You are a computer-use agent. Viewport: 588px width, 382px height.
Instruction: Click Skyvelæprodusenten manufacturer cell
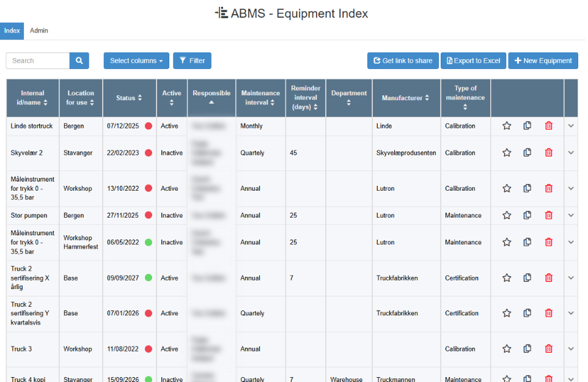point(406,153)
